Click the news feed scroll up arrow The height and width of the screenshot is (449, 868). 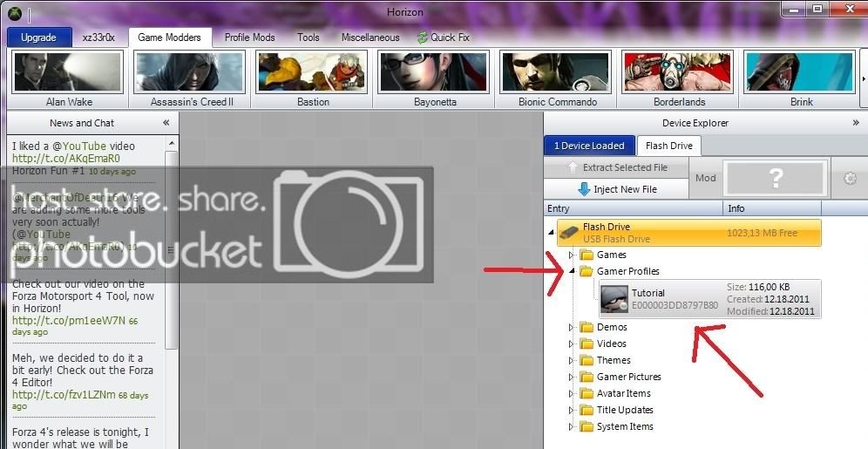tap(172, 143)
